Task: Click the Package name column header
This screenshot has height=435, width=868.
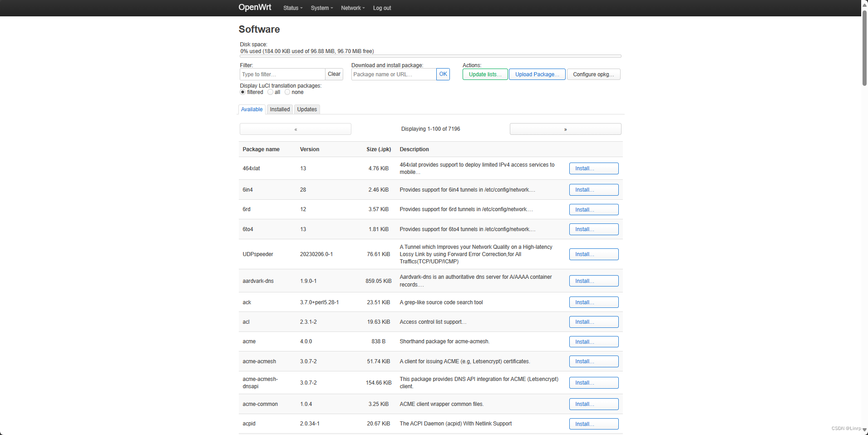Action: click(261, 149)
